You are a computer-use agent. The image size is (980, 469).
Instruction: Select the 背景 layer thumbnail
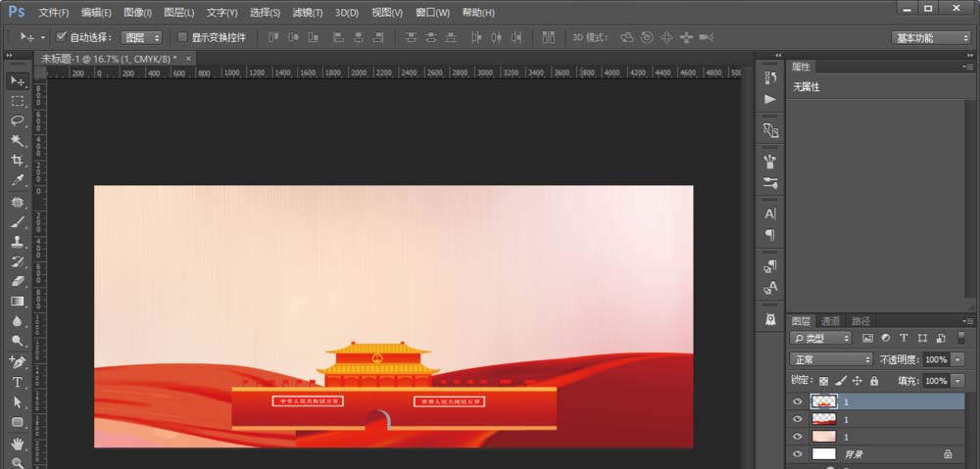coord(824,454)
